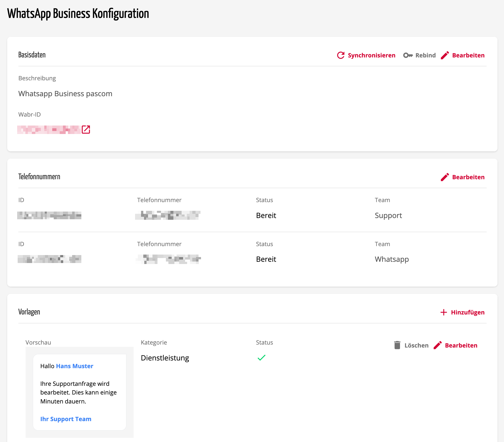504x442 pixels.
Task: Click the trash icon for Löschen
Action: pos(397,345)
